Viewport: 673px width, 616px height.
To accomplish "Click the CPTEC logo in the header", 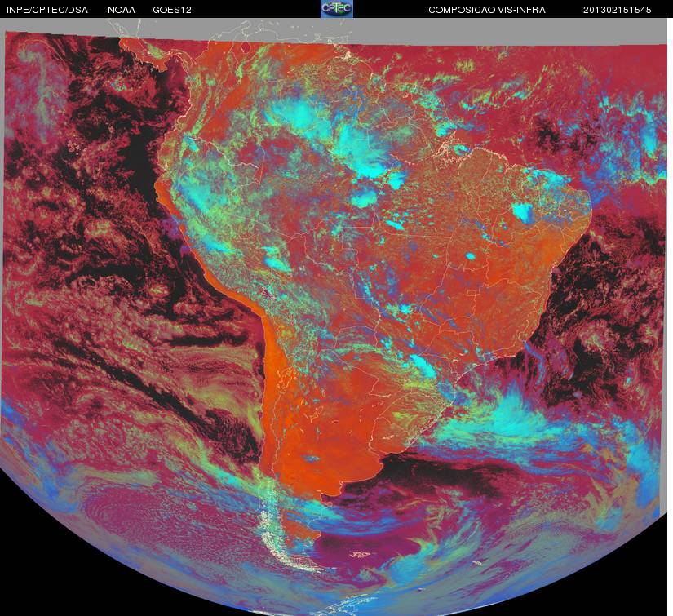I will click(x=337, y=9).
